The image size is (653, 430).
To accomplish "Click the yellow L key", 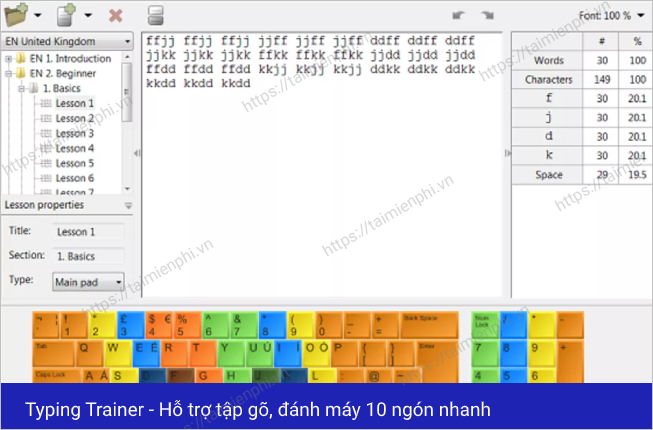I will 323,375.
